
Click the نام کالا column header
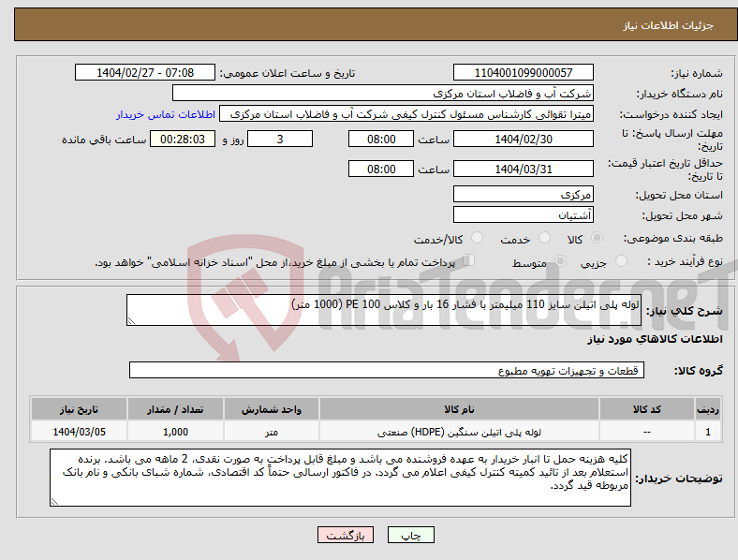(x=459, y=409)
